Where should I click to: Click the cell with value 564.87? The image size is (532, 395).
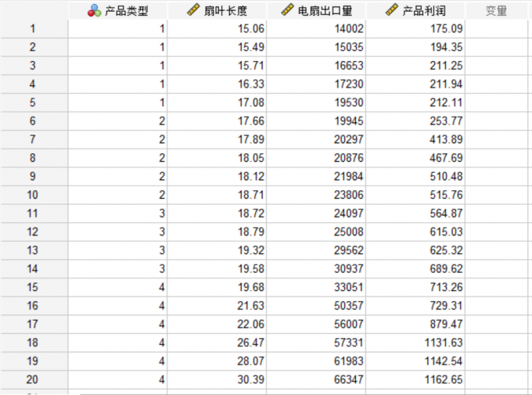(415, 214)
